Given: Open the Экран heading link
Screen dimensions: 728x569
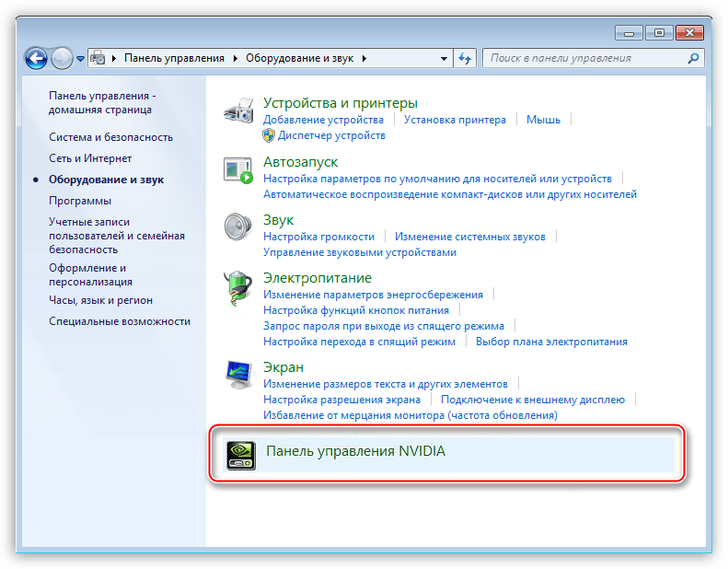Looking at the screenshot, I should [x=283, y=367].
